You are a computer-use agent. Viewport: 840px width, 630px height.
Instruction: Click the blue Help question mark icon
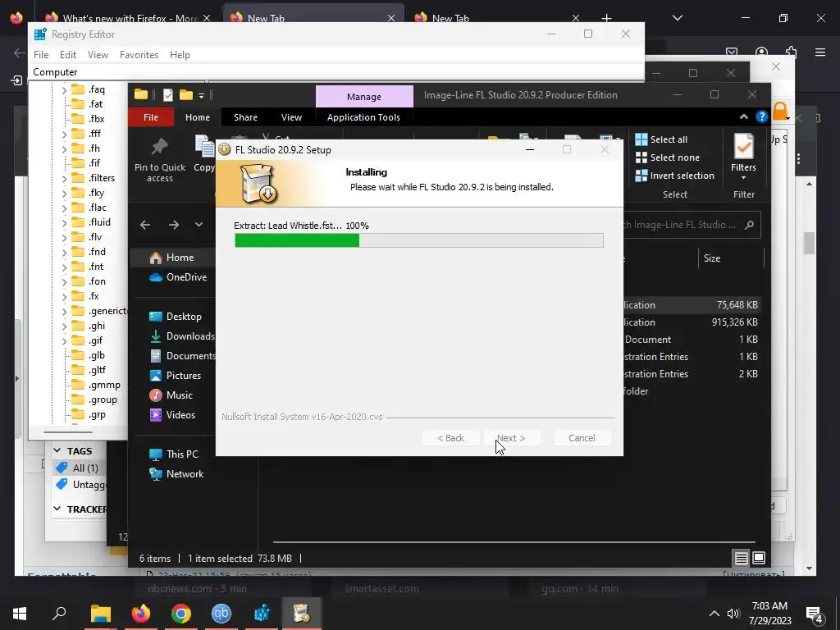pyautogui.click(x=762, y=116)
